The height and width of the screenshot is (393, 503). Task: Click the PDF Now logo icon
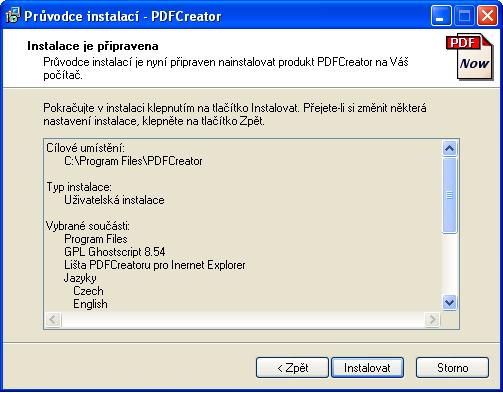pyautogui.click(x=470, y=57)
